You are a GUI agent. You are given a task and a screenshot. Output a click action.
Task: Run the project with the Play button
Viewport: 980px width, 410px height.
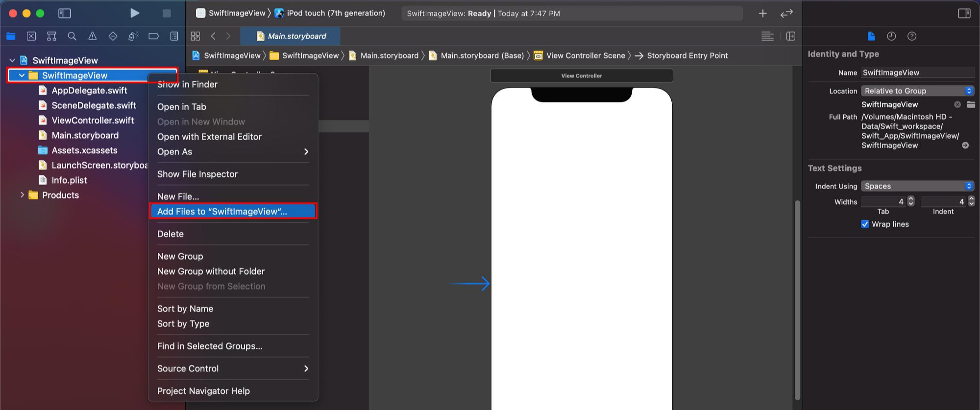click(x=135, y=13)
